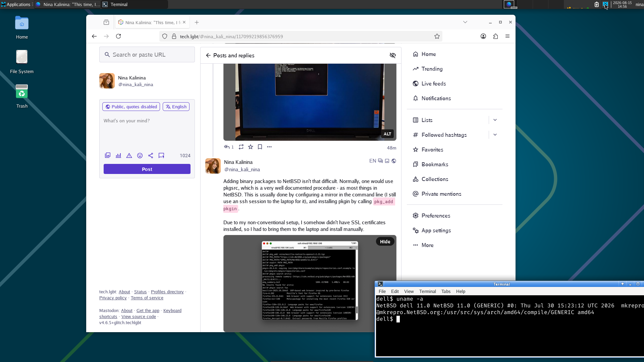Viewport: 644px width, 362px height.
Task: Open the terminal screenshot thumbnail
Action: (x=310, y=281)
